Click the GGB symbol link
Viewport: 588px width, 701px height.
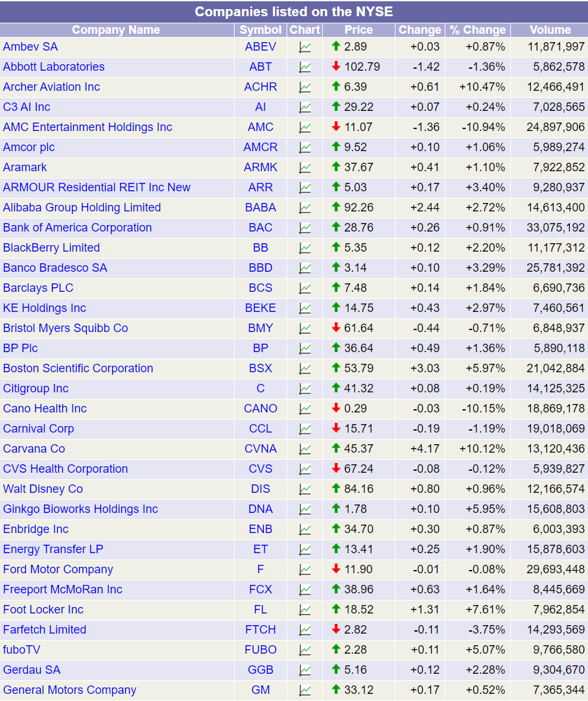click(x=261, y=670)
